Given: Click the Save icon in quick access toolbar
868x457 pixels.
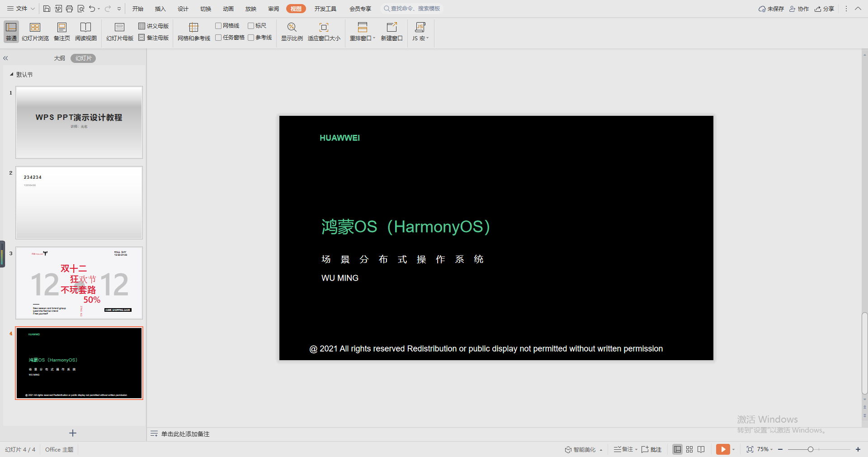Looking at the screenshot, I should pyautogui.click(x=47, y=9).
